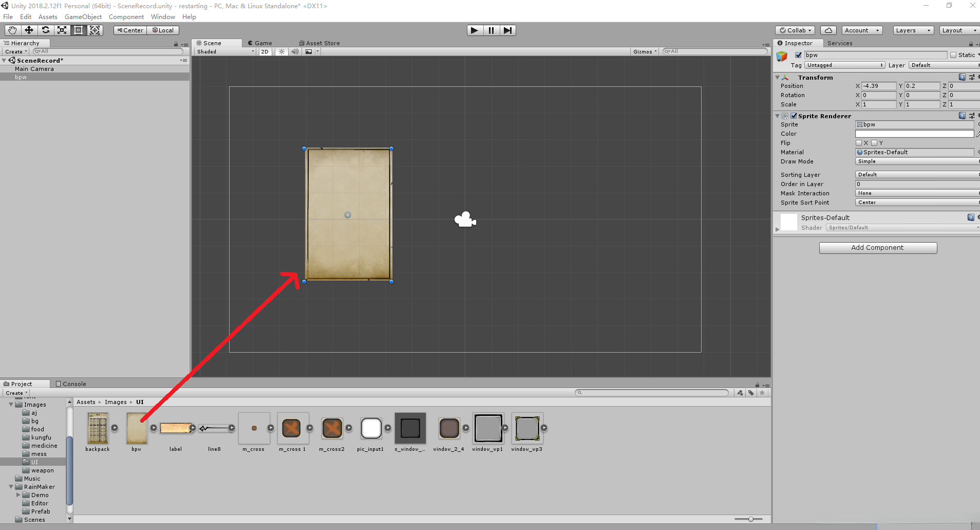Select Main Camera in Hierarchy
This screenshot has width=980, height=530.
click(x=34, y=69)
